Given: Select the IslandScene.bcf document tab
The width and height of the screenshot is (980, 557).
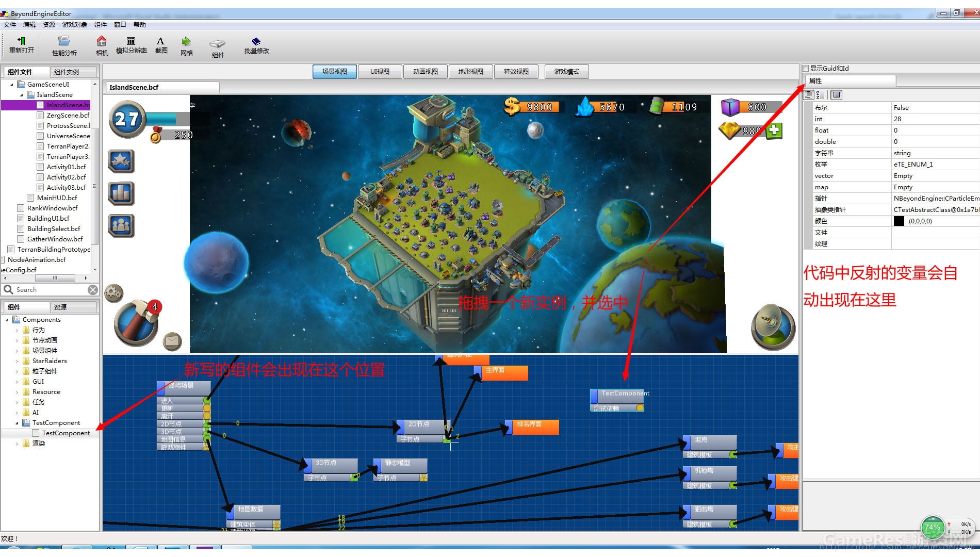Looking at the screenshot, I should pos(161,87).
